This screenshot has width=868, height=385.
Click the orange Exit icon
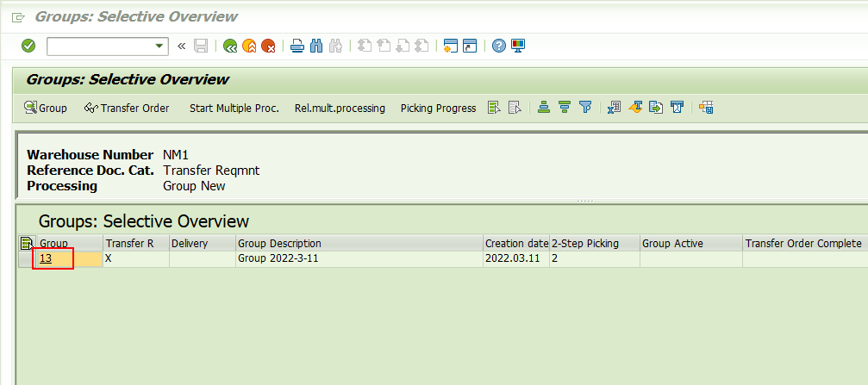(x=249, y=46)
